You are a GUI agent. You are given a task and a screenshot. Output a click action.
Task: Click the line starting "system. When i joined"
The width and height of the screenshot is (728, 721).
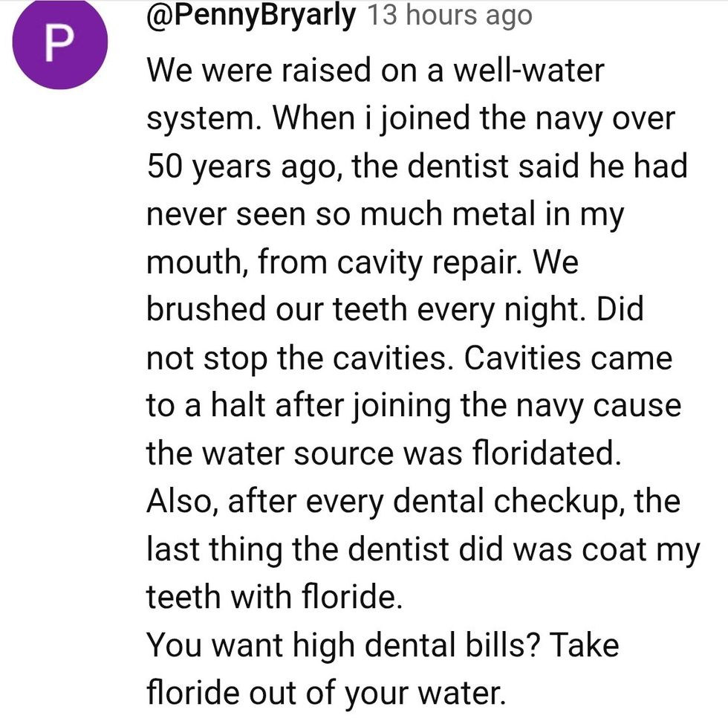pyautogui.click(x=410, y=120)
